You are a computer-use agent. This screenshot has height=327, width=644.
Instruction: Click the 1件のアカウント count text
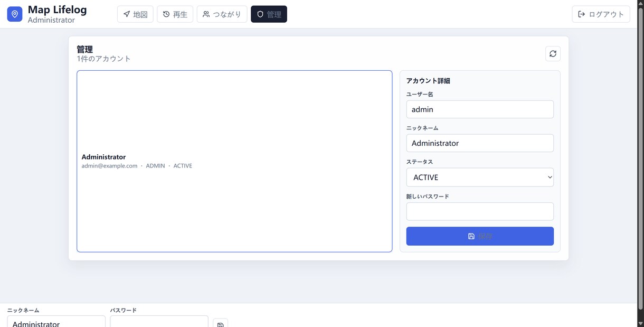(x=103, y=59)
